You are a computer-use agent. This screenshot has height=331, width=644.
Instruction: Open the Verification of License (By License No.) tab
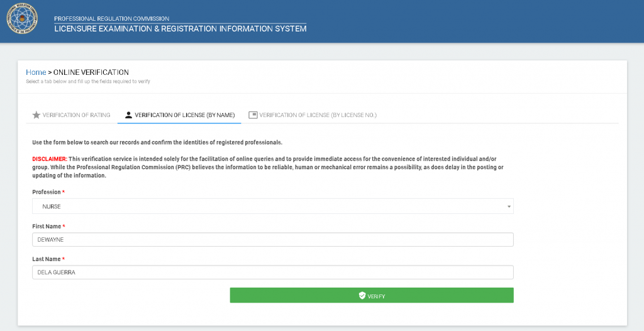click(313, 115)
